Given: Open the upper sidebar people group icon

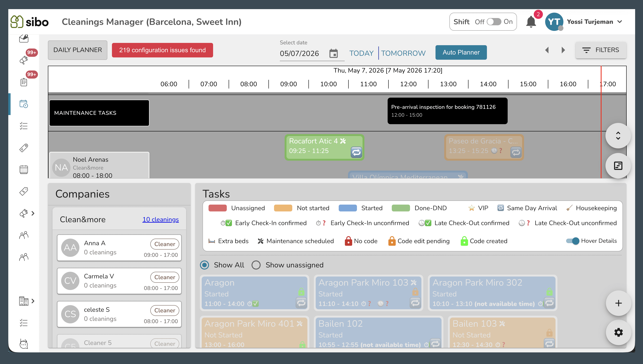Looking at the screenshot, I should (24, 235).
